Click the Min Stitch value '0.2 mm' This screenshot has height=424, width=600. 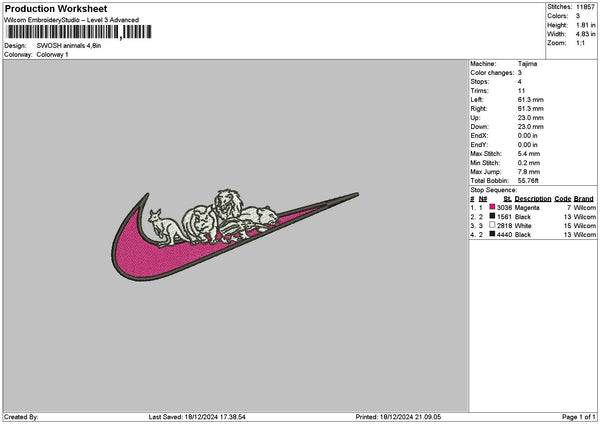click(529, 163)
